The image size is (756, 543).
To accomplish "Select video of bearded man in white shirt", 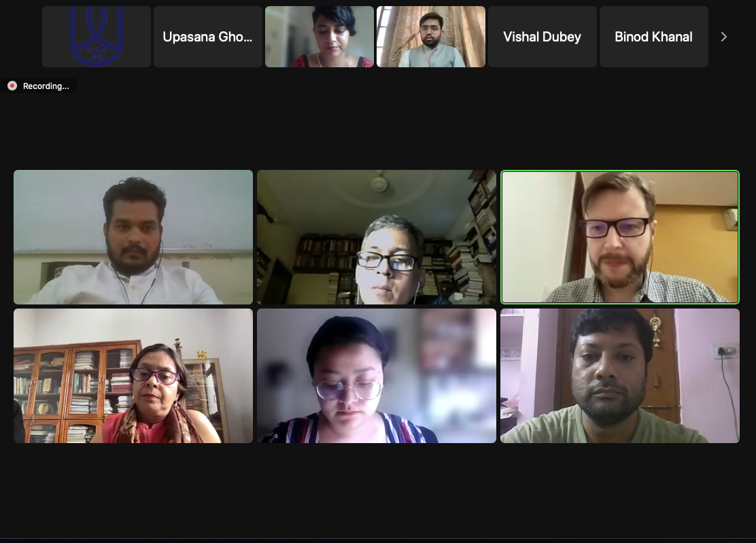I will (133, 237).
